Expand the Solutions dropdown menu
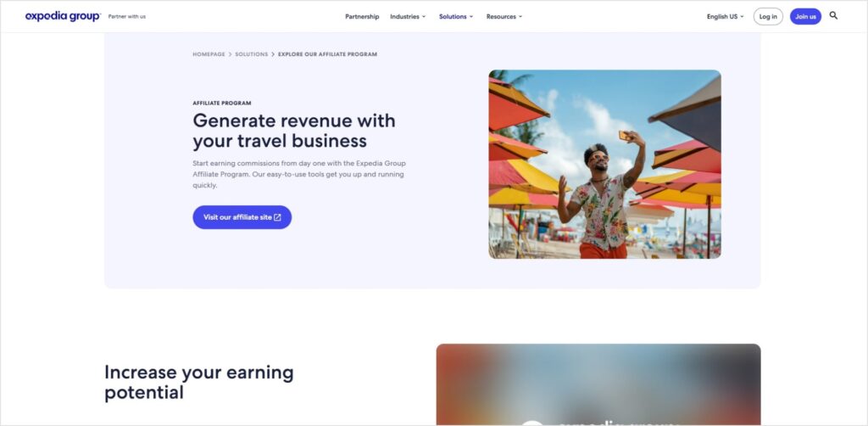Image resolution: width=868 pixels, height=426 pixels. click(x=456, y=17)
